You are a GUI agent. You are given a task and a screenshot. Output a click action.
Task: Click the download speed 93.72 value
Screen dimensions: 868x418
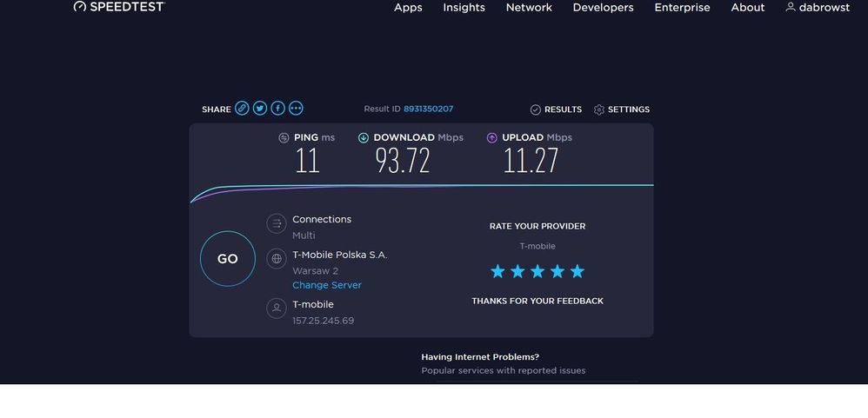pyautogui.click(x=403, y=161)
